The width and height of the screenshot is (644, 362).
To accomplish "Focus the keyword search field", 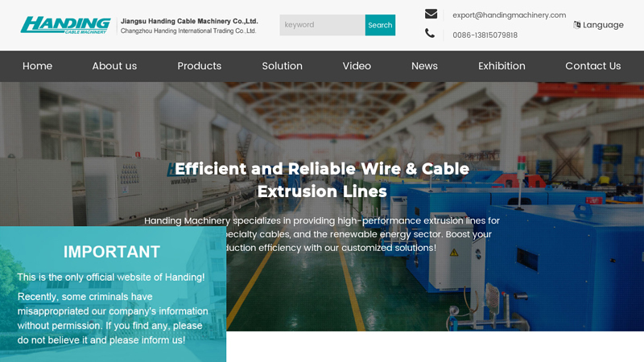I will [x=323, y=25].
